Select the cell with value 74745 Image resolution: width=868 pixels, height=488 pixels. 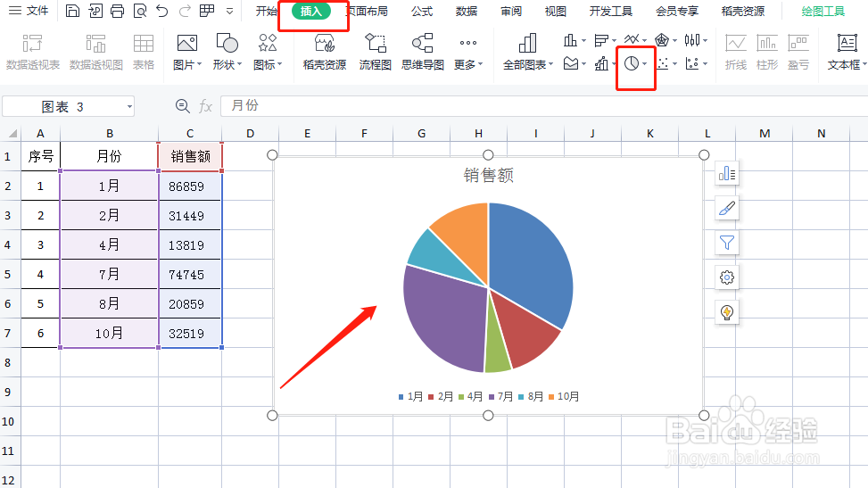pos(190,274)
